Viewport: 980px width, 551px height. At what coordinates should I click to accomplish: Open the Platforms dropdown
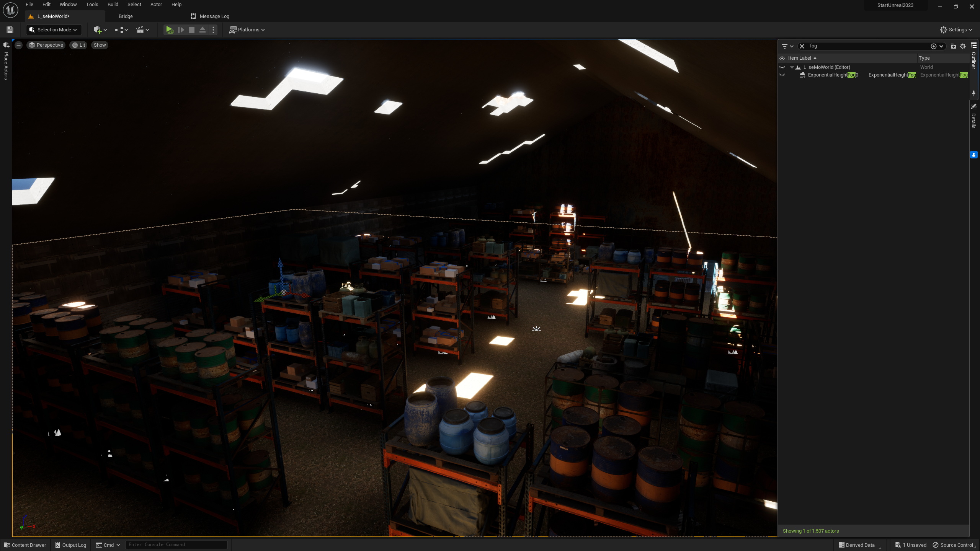coord(247,29)
